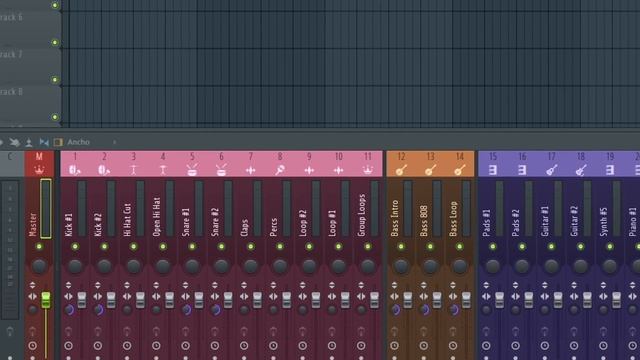
Task: Select the Current track header labeled C
Action: [10, 164]
